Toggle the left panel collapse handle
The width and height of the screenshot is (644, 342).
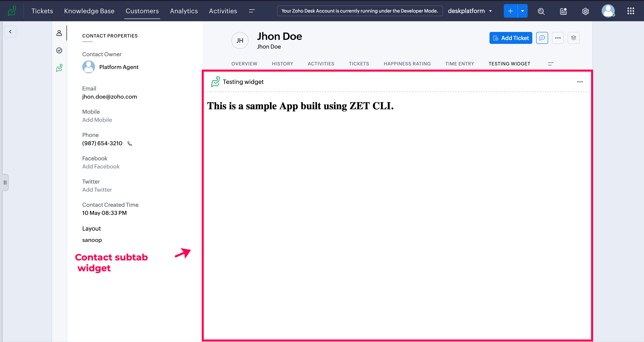(x=5, y=182)
